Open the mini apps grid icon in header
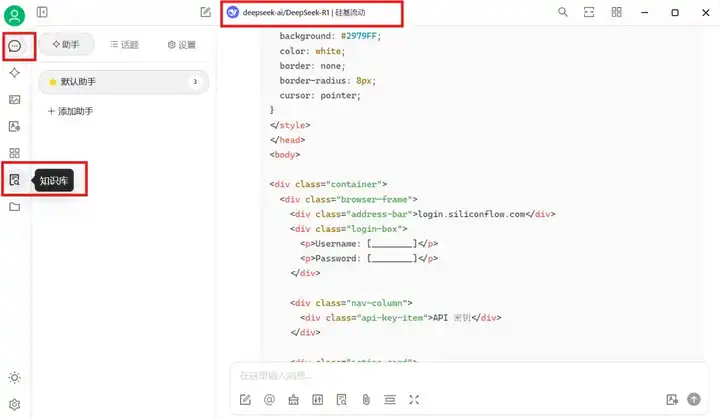720x419 pixels. tap(617, 12)
